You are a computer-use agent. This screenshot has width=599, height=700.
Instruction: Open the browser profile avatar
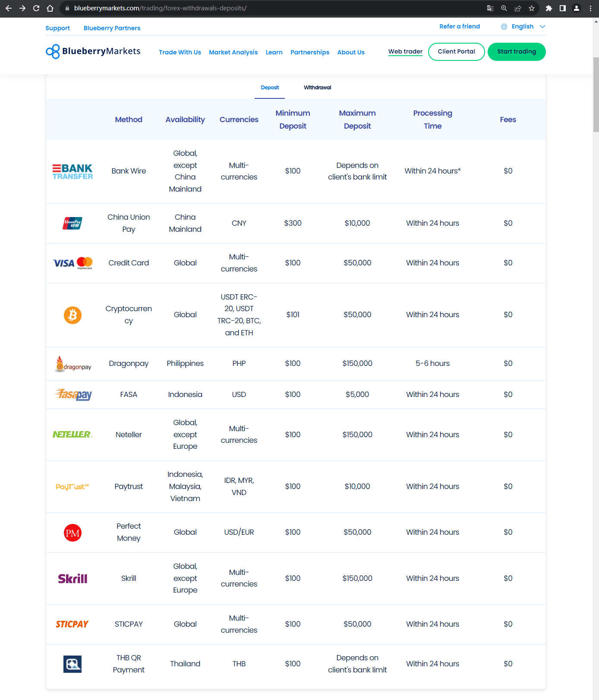pyautogui.click(x=577, y=8)
